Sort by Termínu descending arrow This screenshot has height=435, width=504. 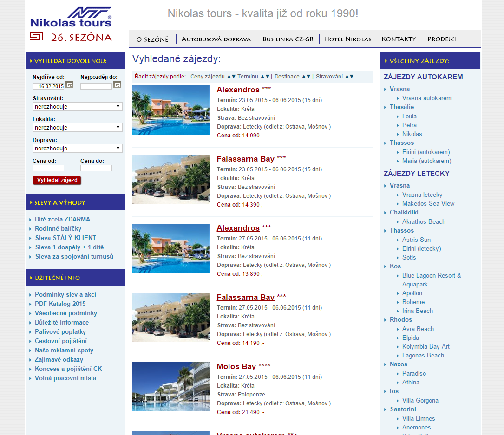pos(268,77)
